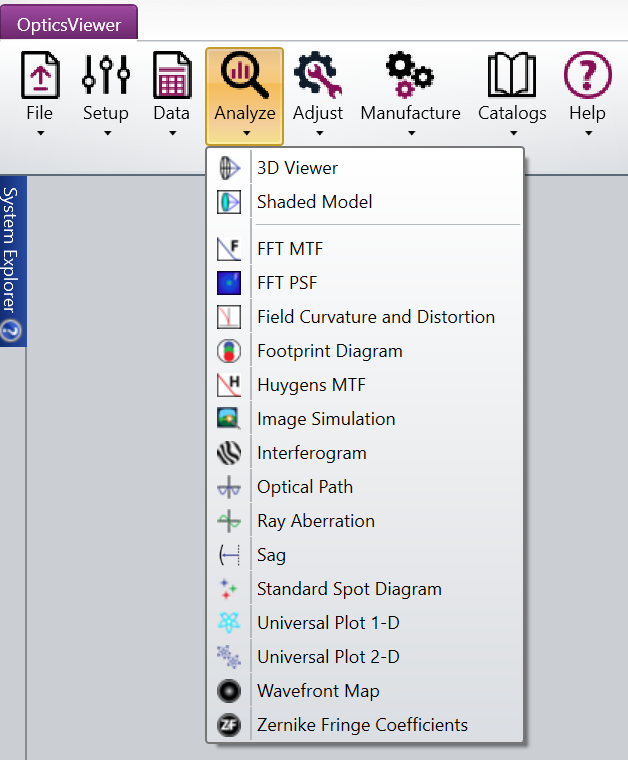Click the Shaded Model icon
Viewport: 628px width, 760px height.
(229, 202)
